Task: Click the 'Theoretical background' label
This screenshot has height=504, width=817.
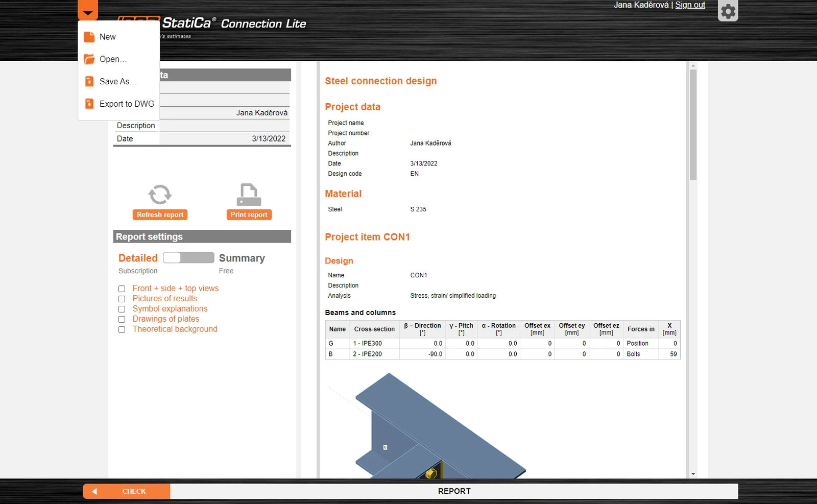Action: point(175,329)
